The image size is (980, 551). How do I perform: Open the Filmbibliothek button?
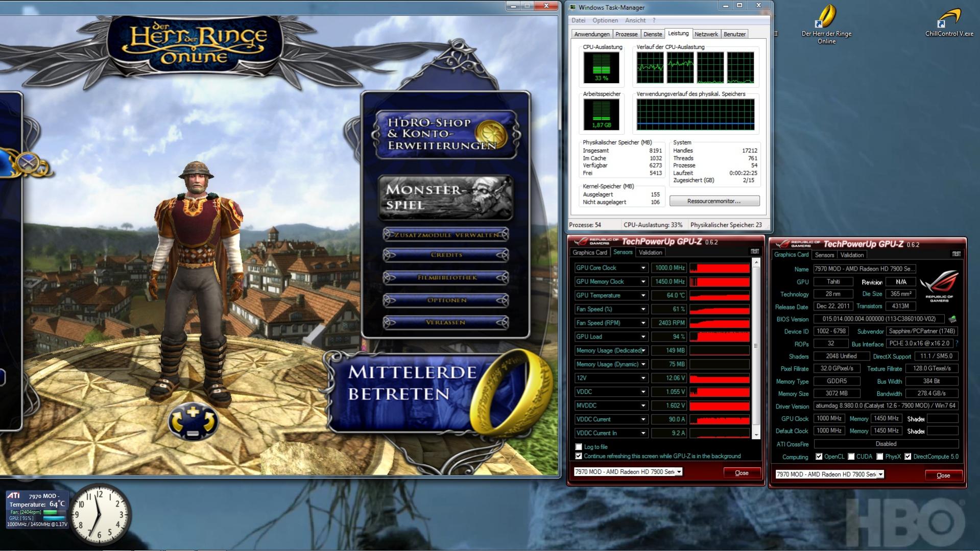(446, 277)
